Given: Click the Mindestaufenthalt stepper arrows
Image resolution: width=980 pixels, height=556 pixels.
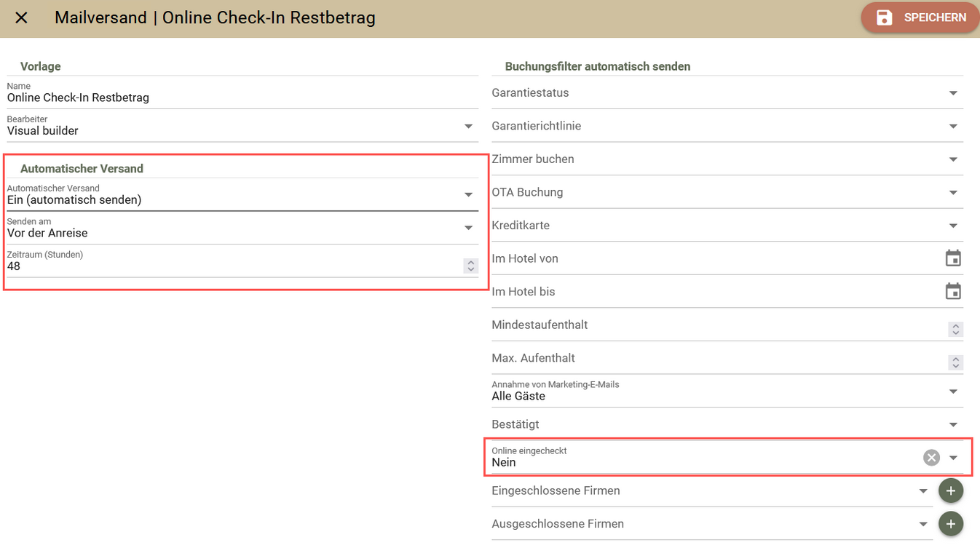Looking at the screenshot, I should 956,329.
